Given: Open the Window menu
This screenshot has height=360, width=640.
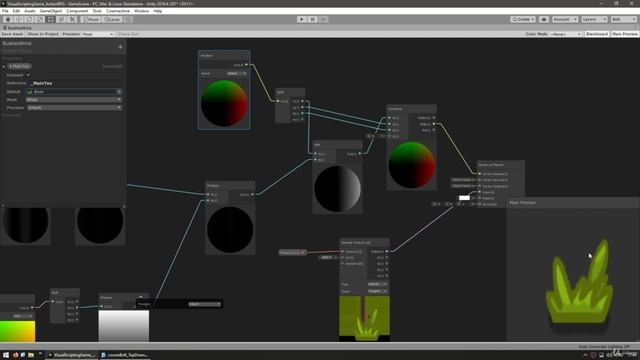Looking at the screenshot, I should 142,11.
